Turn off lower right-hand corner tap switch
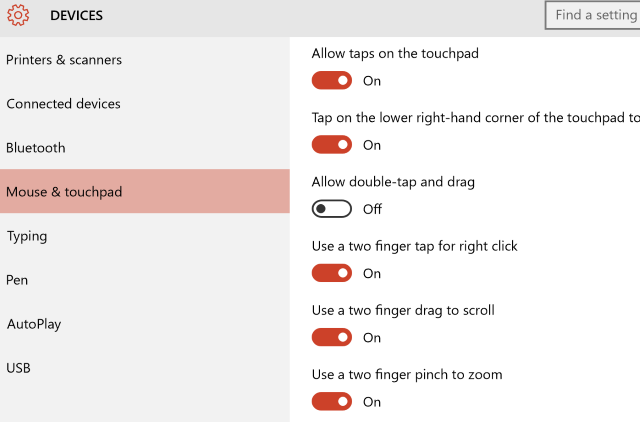This screenshot has height=422, width=640. [x=332, y=145]
